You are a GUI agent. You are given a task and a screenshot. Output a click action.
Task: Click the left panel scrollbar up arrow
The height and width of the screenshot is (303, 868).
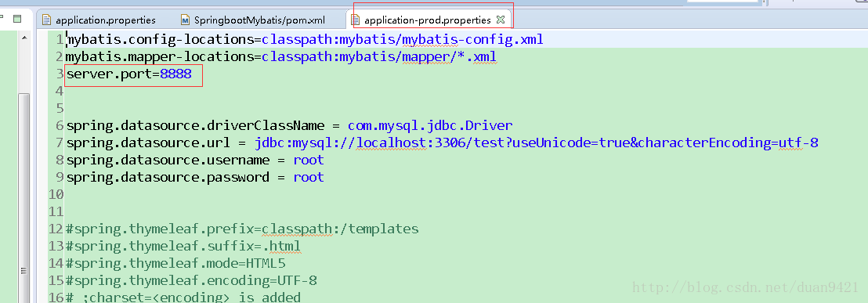pos(24,38)
